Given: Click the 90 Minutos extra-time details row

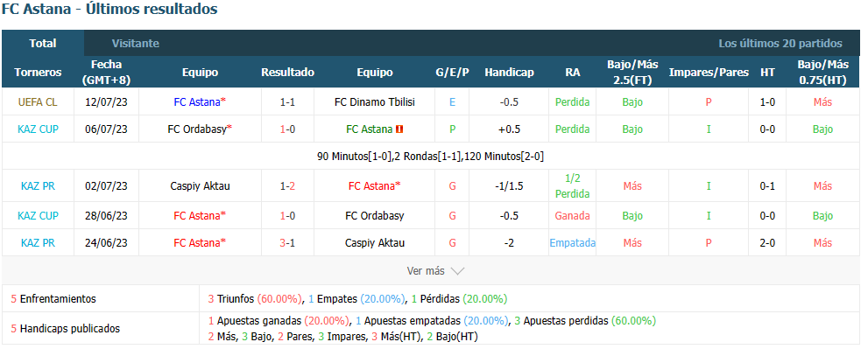Looking at the screenshot, I should (430, 157).
